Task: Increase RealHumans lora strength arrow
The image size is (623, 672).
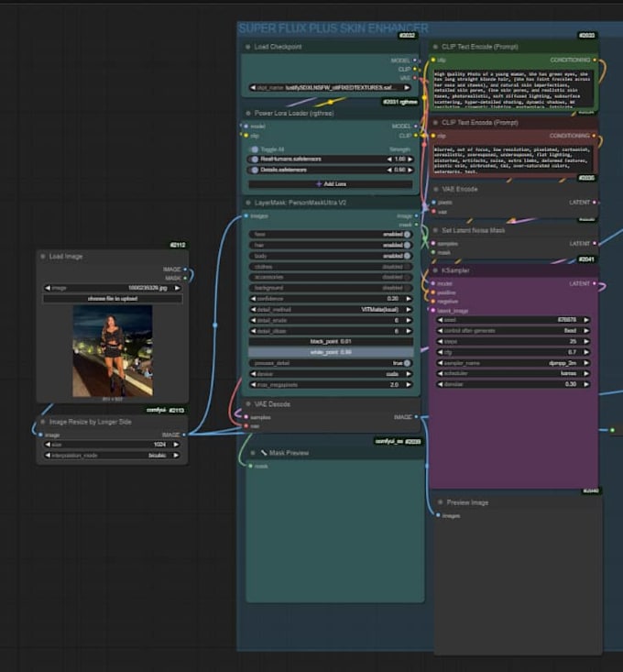Action: (410, 159)
